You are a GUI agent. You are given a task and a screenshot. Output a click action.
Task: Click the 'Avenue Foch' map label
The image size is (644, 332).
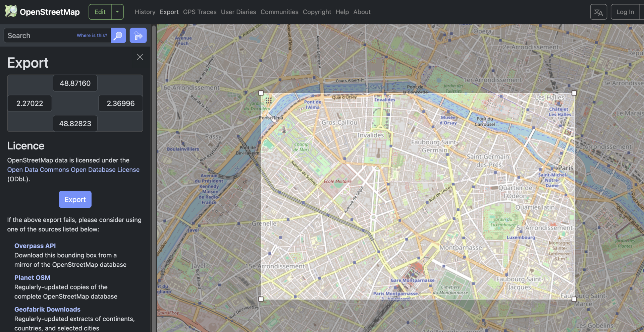coord(183,41)
